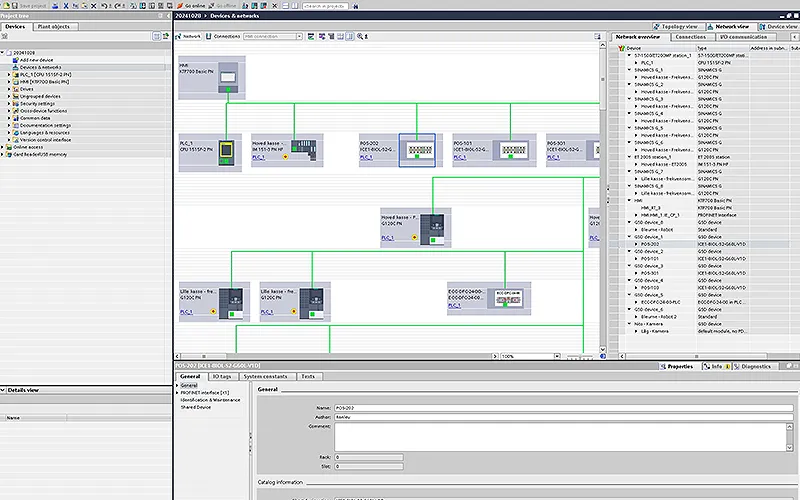Click the zoom magnifier icon in network toolbar
The height and width of the screenshot is (500, 800).
[360, 36]
